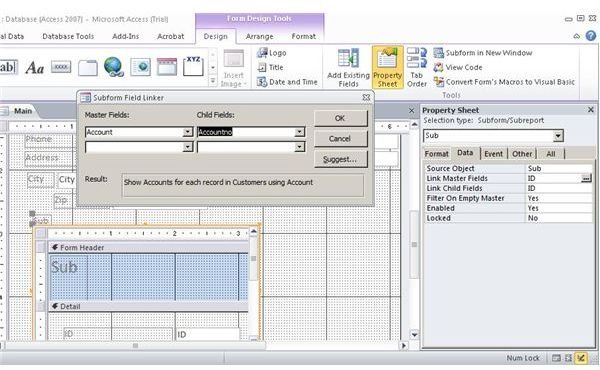Click View Code in Tools group
Screen dimensions: 600x370
(x=458, y=67)
